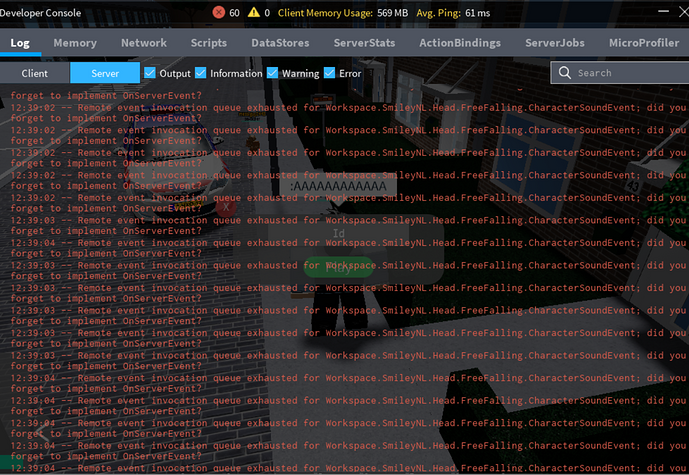Click the red error count icon
689x475 pixels.
pos(218,12)
